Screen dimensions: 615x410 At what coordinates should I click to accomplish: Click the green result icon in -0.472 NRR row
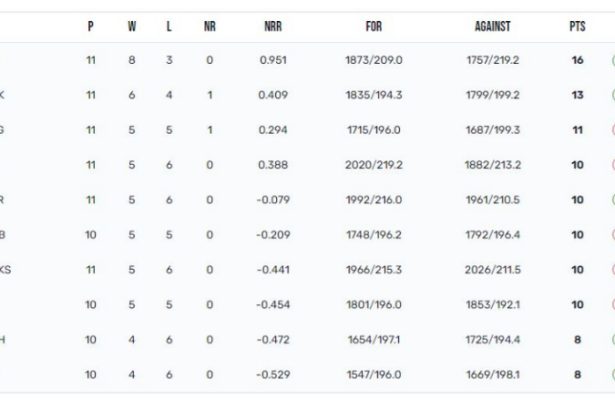click(x=613, y=340)
